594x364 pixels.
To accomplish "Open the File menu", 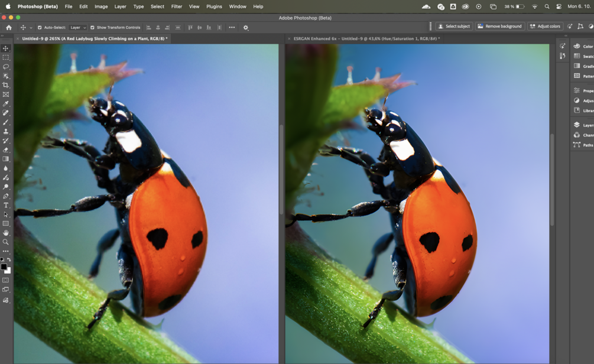I will [x=69, y=6].
